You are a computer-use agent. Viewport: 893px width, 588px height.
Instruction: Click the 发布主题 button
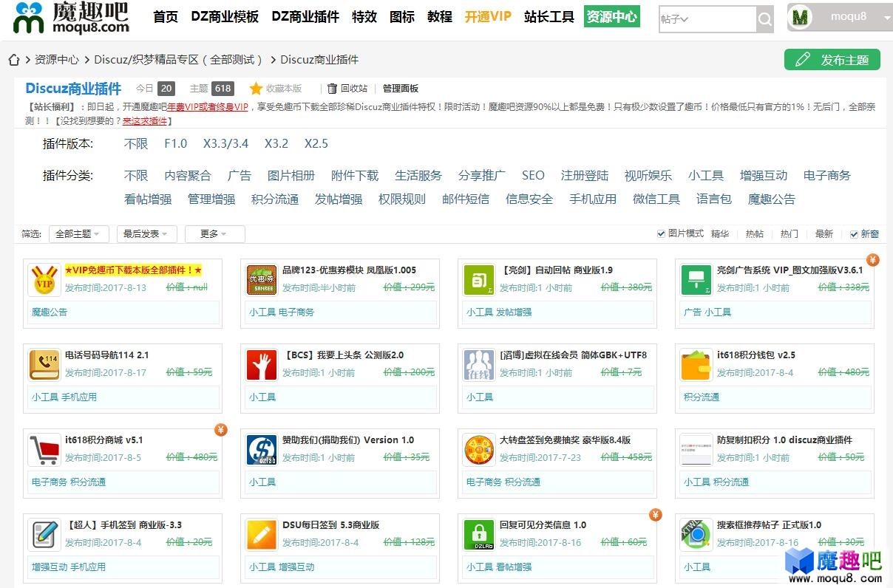(832, 60)
